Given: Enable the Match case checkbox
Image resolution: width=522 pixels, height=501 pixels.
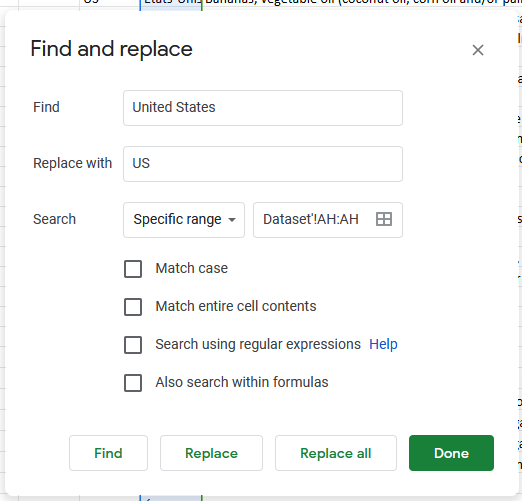Looking at the screenshot, I should click(x=133, y=269).
